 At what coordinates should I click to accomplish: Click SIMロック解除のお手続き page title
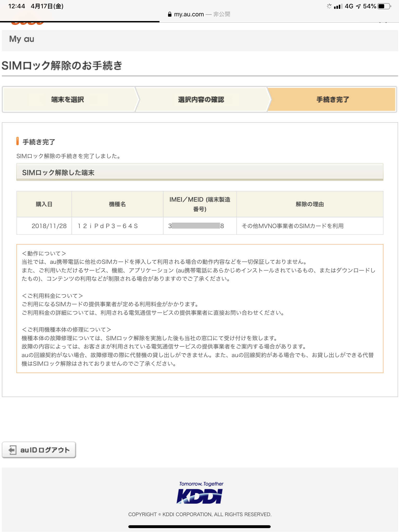(62, 65)
